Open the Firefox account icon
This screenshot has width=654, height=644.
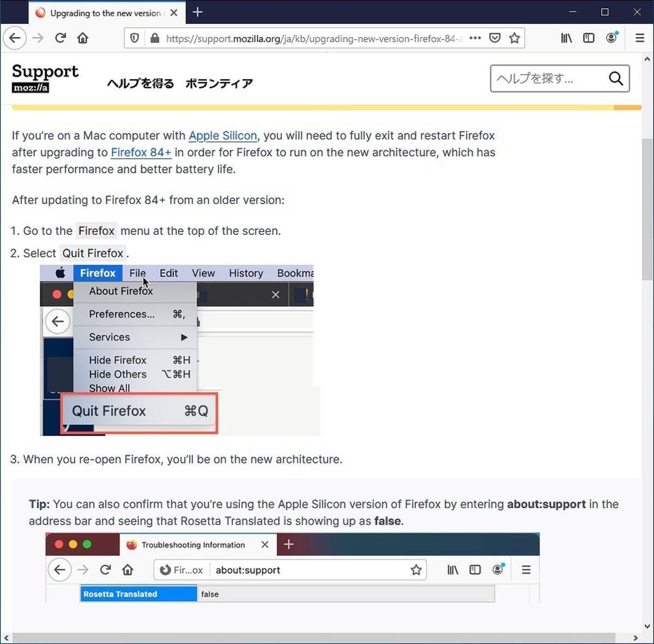(x=611, y=38)
